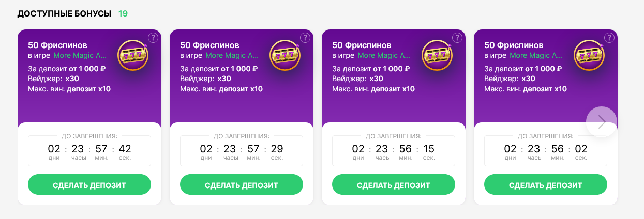Click the bonus count number 19
Viewport: 644px width, 219px height.
point(123,13)
